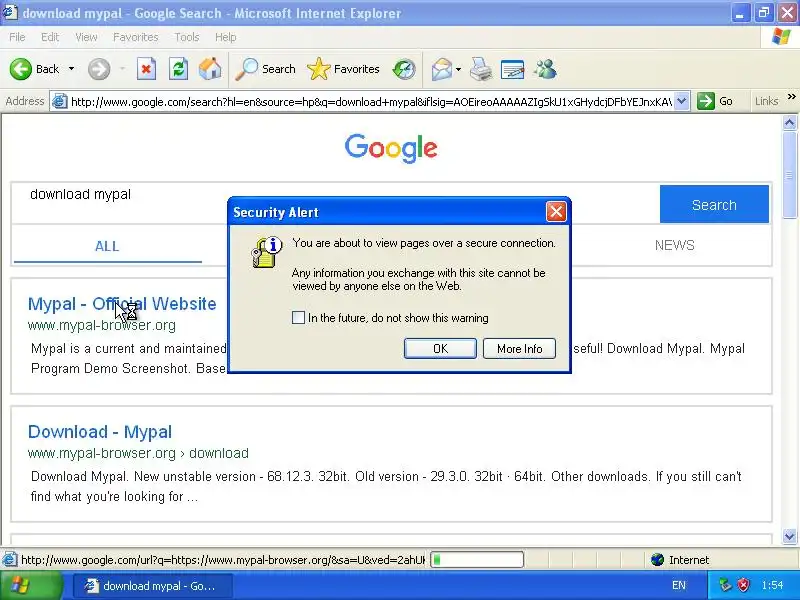Click the Windows flag logo throbber

tap(781, 37)
